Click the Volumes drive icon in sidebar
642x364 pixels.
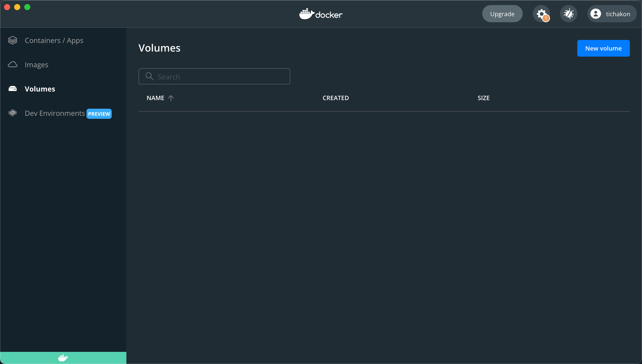13,88
